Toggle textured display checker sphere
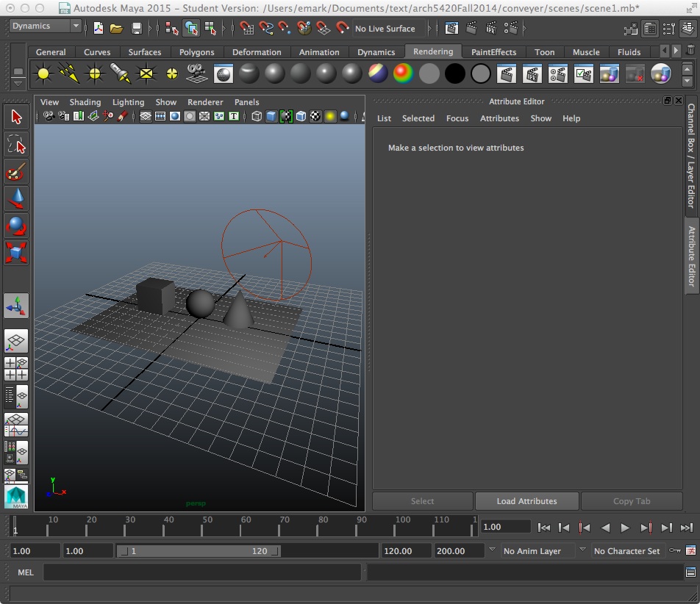700x604 pixels. point(315,116)
